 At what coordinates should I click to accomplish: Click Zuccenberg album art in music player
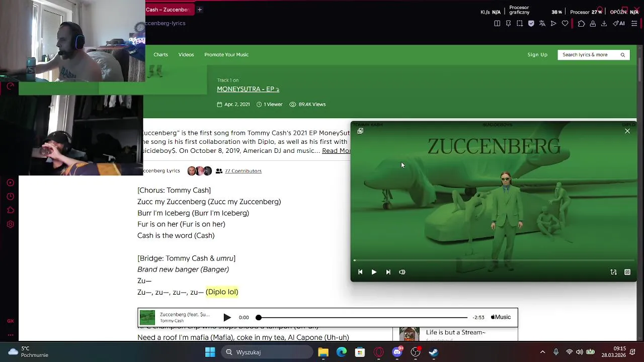click(147, 317)
